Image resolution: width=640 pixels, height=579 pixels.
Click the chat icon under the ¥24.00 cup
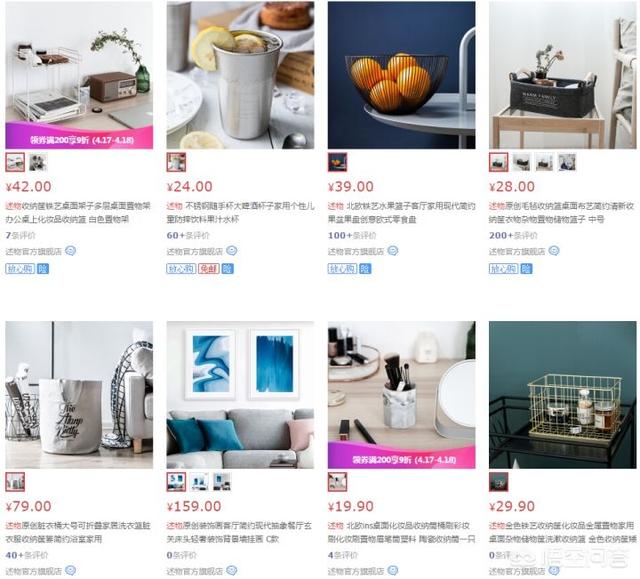coord(231,251)
